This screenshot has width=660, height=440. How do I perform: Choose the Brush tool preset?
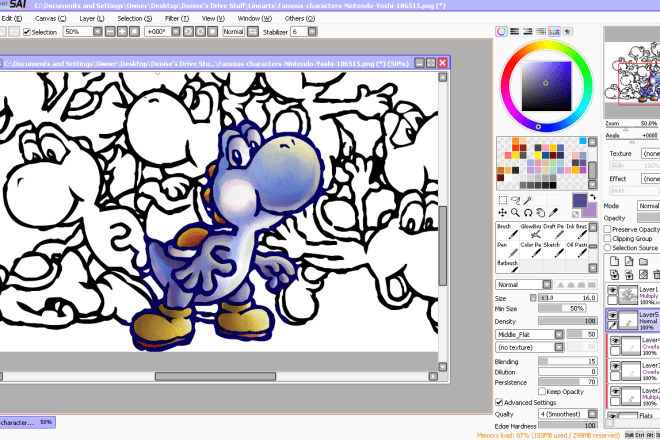click(x=508, y=231)
